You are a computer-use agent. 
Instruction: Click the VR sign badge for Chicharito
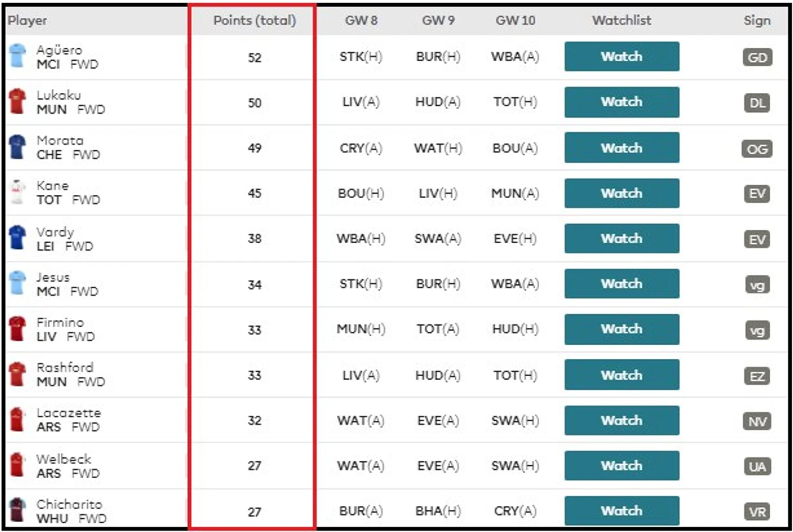[x=757, y=511]
